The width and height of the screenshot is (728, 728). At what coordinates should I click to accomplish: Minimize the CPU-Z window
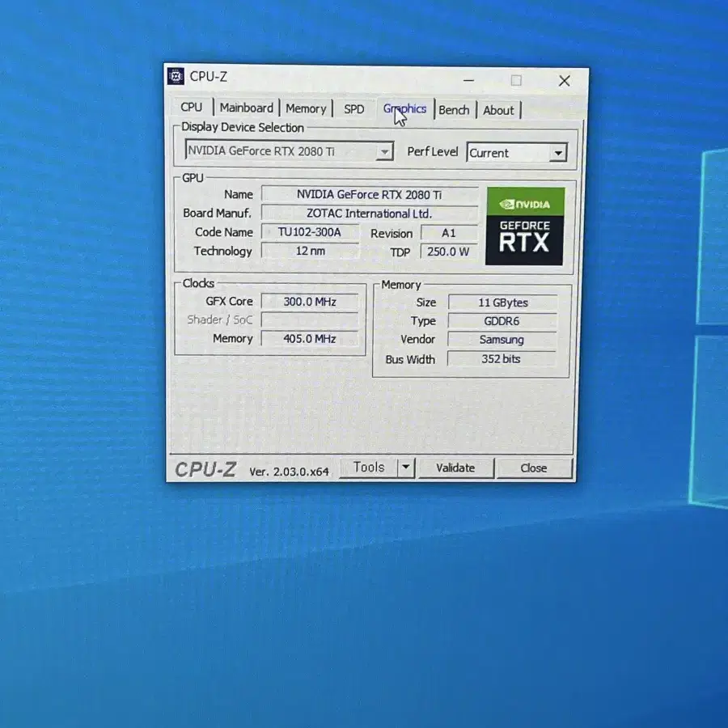click(469, 80)
